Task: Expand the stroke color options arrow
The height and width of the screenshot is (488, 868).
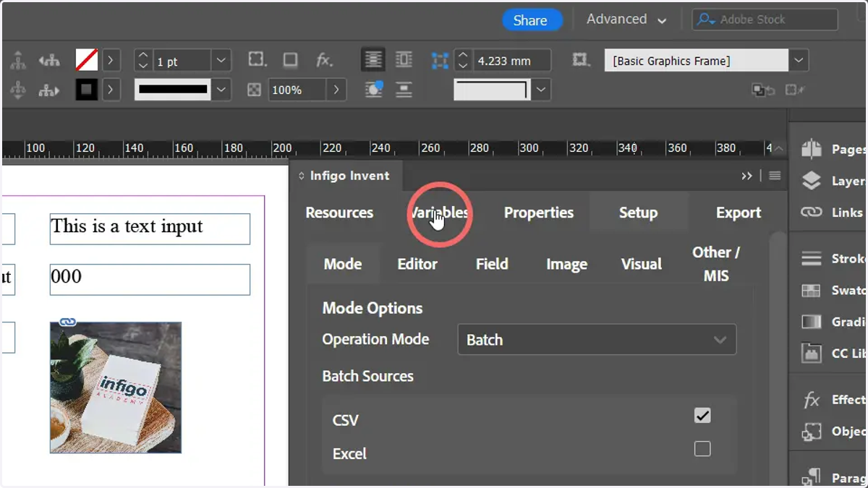Action: pos(110,90)
